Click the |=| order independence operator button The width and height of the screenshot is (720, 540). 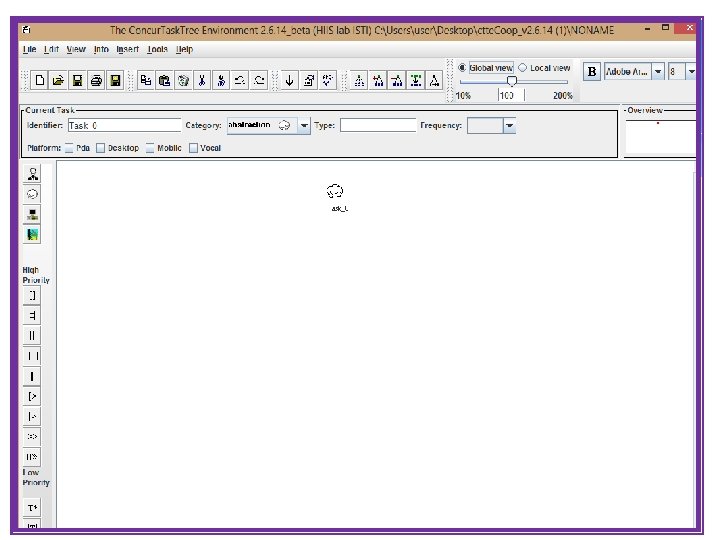(32, 315)
